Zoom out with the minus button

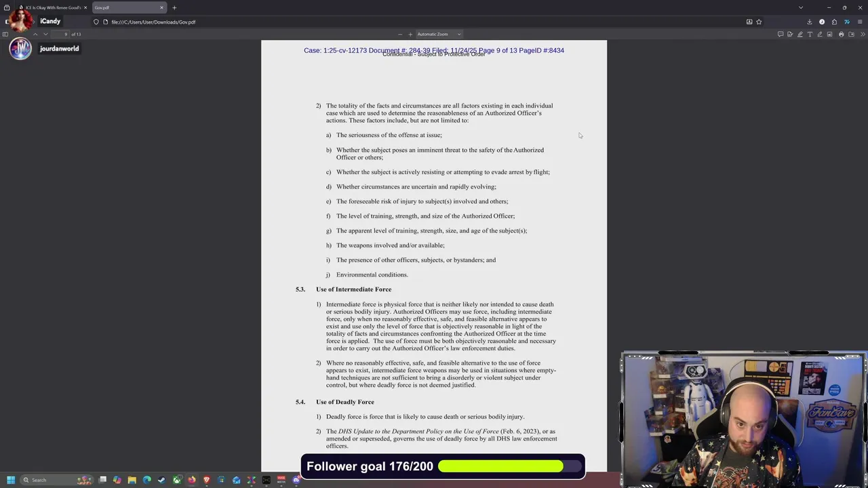(400, 34)
